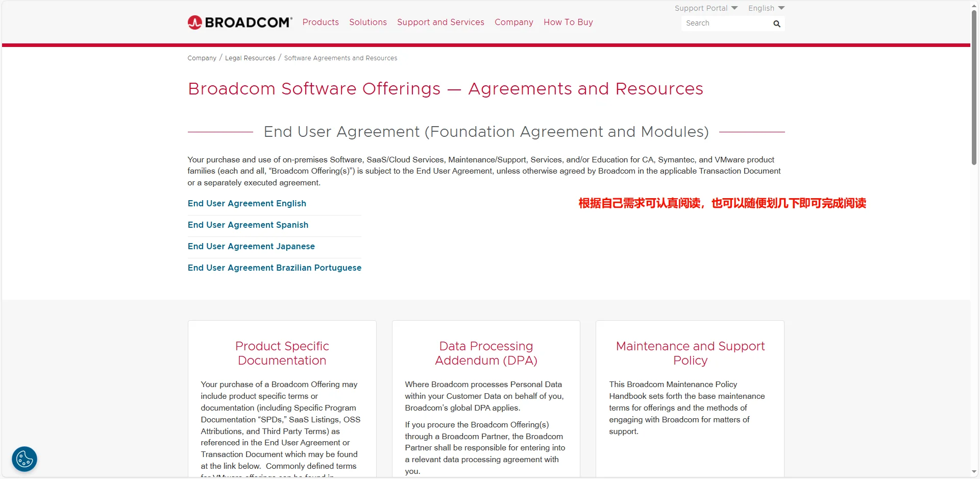Select How To Buy menu
This screenshot has height=479, width=980.
point(568,22)
